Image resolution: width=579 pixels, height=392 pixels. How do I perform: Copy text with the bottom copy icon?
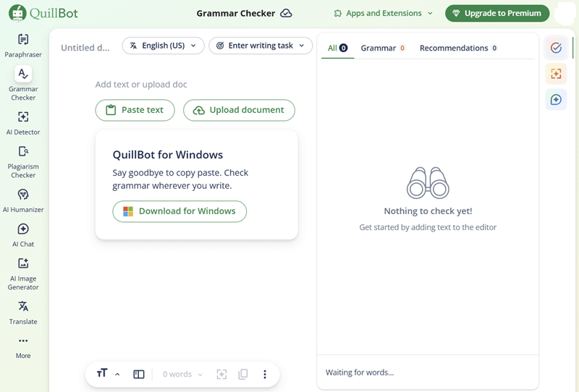[x=243, y=375]
